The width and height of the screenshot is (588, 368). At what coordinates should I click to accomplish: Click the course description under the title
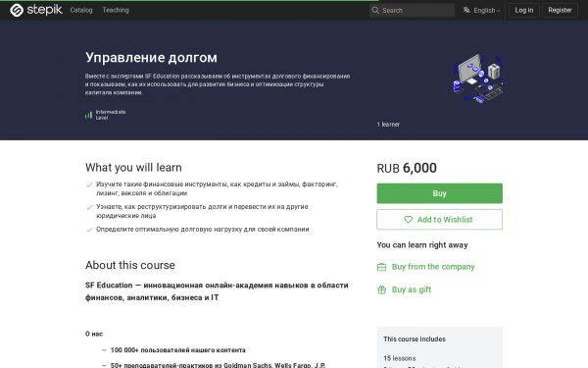(x=218, y=84)
